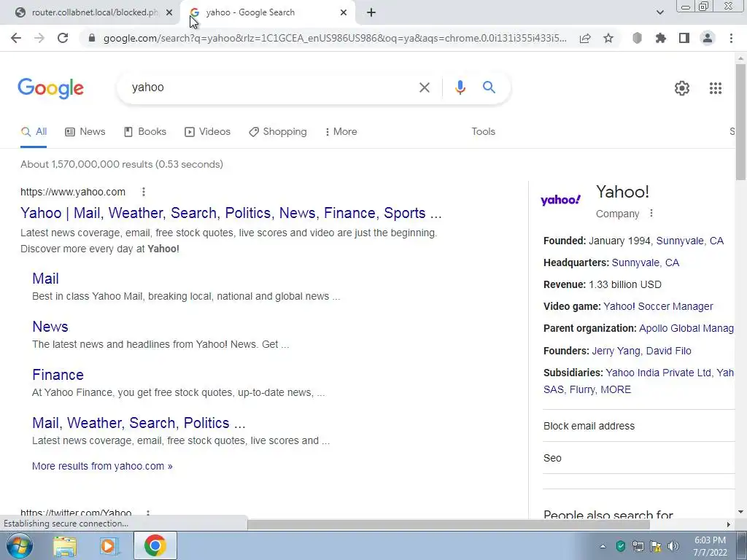Open Yahoo India Private Ltd link
Viewport: 747px width, 560px height.
tap(659, 373)
